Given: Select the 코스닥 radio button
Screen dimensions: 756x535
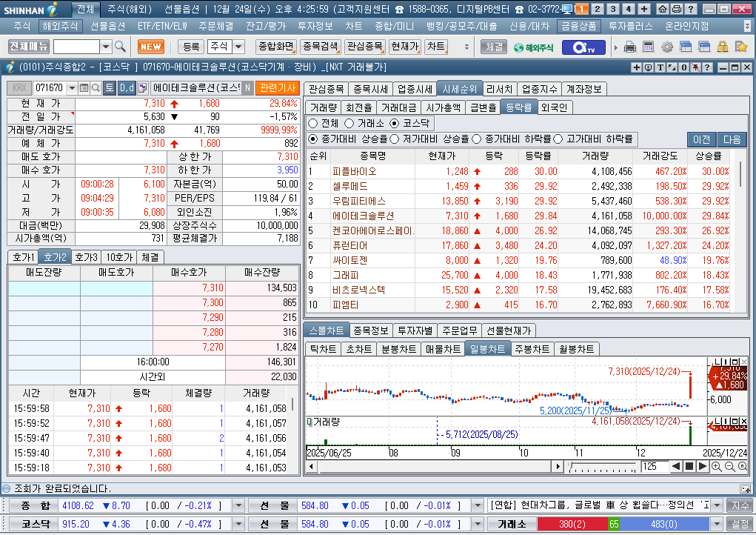Looking at the screenshot, I should click(x=395, y=124).
